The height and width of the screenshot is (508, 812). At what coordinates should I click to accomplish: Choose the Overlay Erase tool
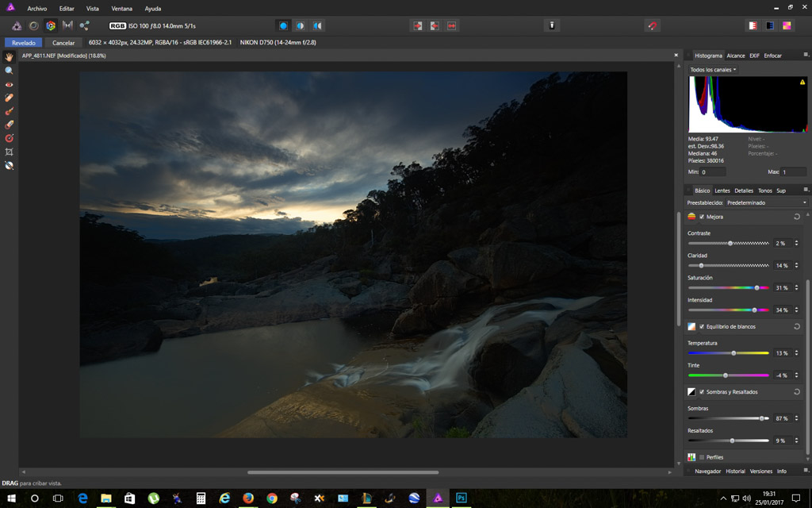click(10, 125)
